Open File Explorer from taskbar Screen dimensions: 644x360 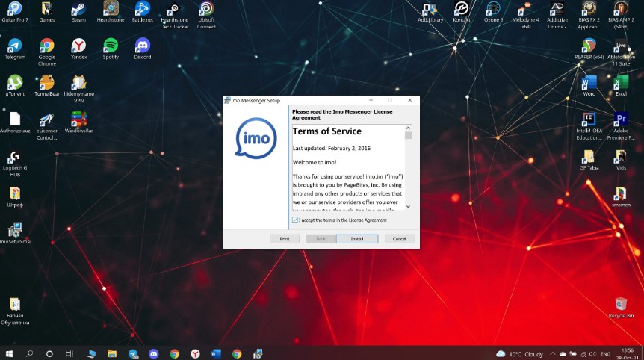coord(112,353)
